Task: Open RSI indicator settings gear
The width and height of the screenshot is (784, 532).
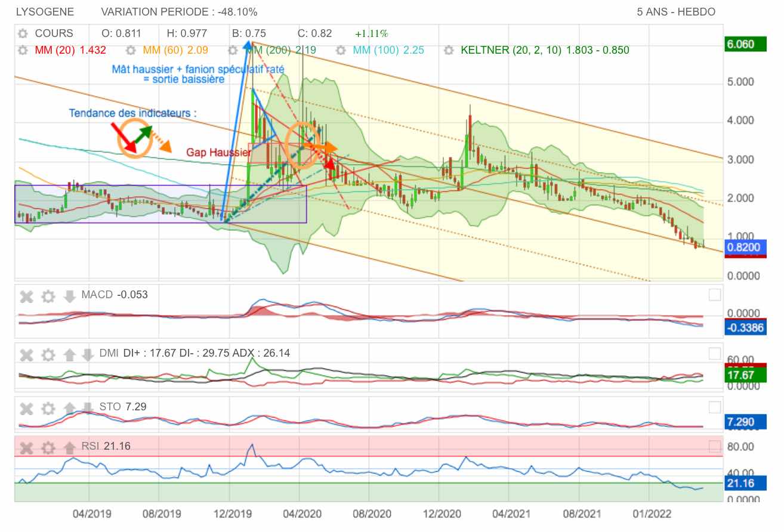Action: point(48,447)
